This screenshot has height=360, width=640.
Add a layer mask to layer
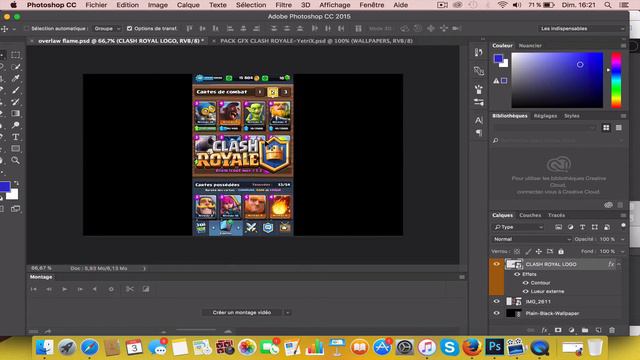[558, 330]
